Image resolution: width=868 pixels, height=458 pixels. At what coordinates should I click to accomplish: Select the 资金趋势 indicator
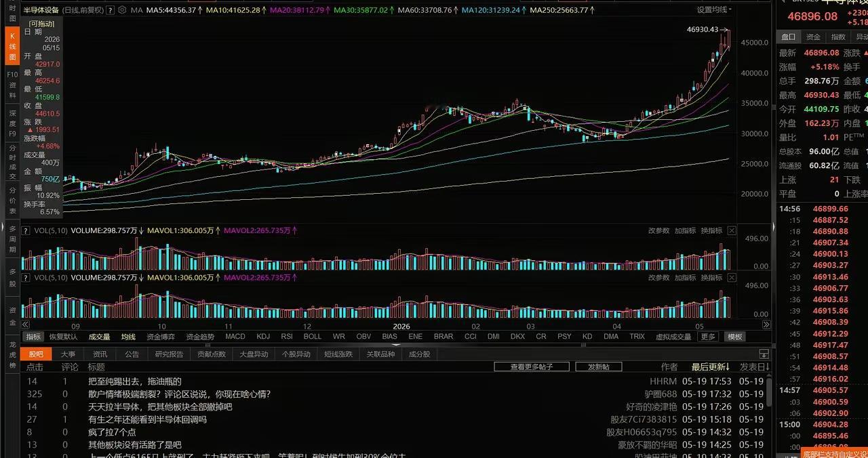click(x=200, y=337)
